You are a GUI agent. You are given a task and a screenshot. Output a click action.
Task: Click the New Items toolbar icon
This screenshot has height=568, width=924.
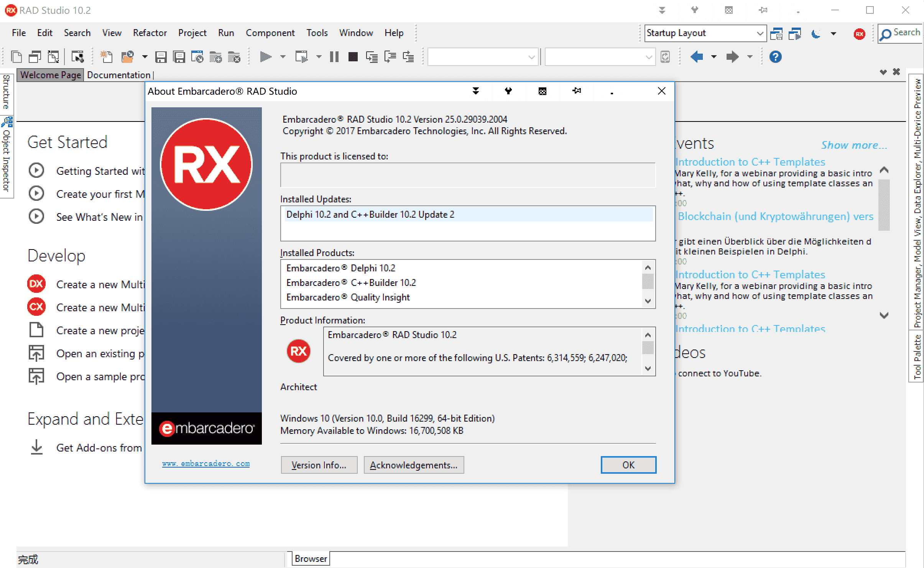tap(106, 57)
